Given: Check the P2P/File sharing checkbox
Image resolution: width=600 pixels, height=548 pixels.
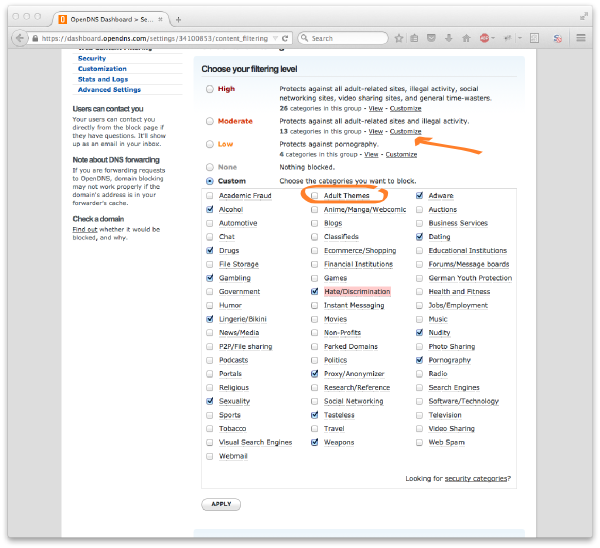Looking at the screenshot, I should (210, 346).
